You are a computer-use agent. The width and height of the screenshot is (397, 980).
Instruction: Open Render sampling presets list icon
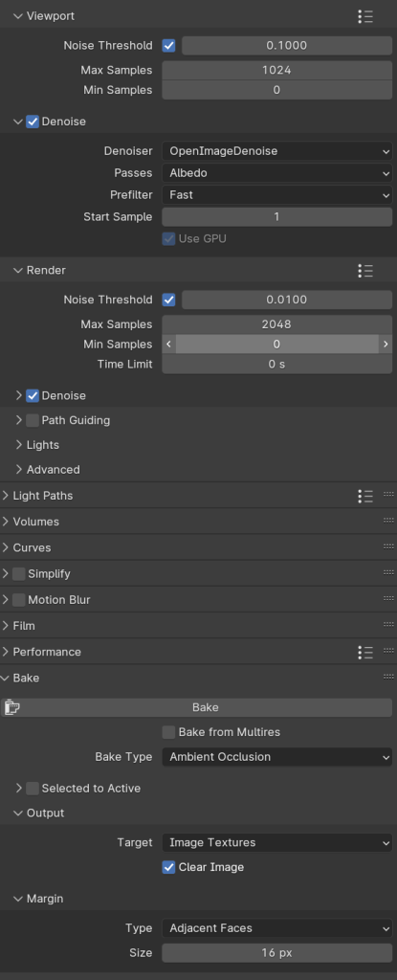pyautogui.click(x=365, y=271)
